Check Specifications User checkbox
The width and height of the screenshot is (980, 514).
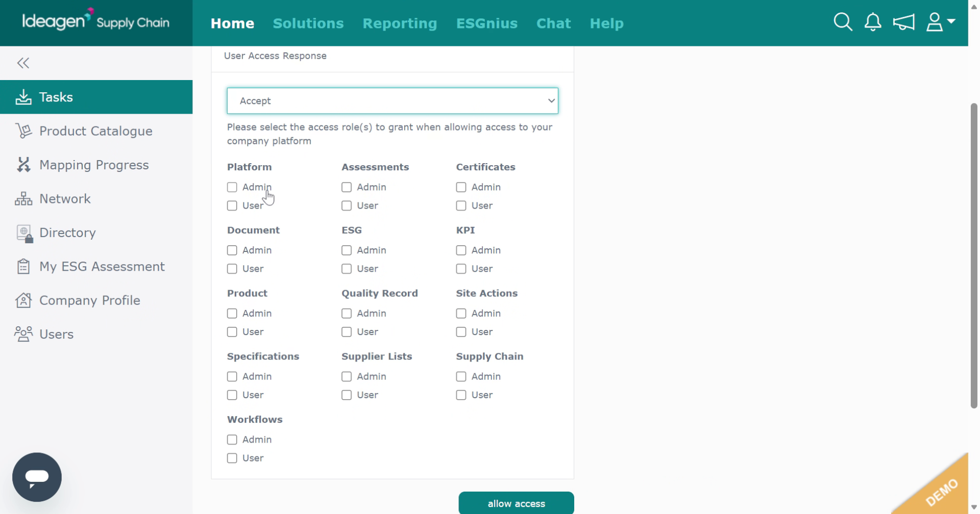(x=232, y=395)
